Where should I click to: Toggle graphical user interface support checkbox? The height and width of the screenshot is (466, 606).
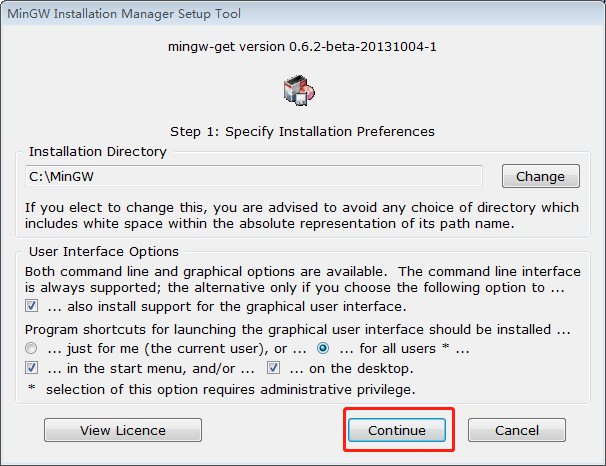coord(32,306)
